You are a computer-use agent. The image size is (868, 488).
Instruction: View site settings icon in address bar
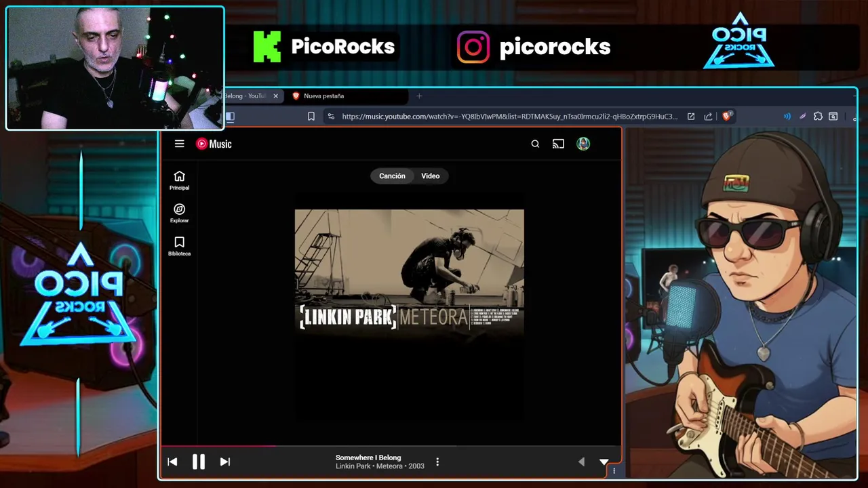click(331, 117)
